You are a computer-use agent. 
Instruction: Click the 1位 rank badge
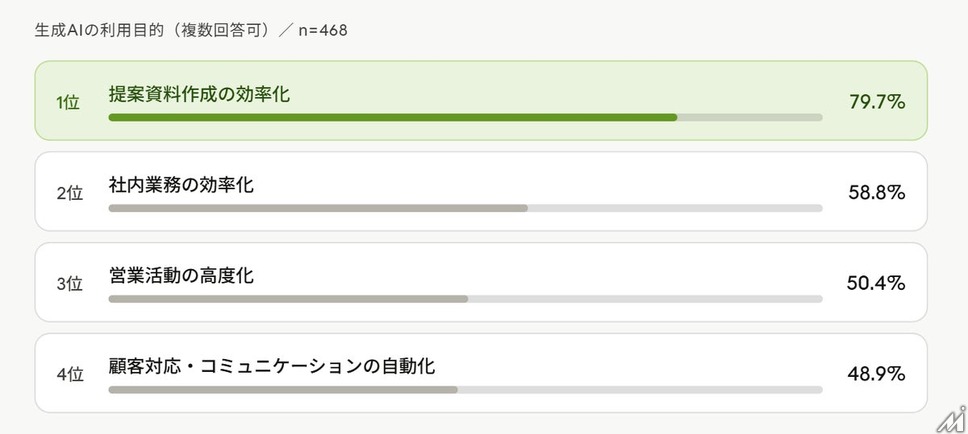(69, 103)
